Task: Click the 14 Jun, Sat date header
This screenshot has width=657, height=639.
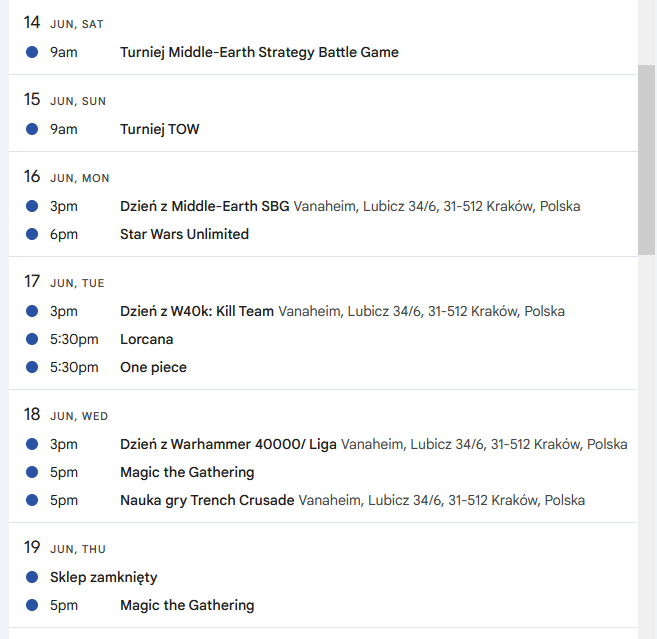Action: tap(63, 23)
